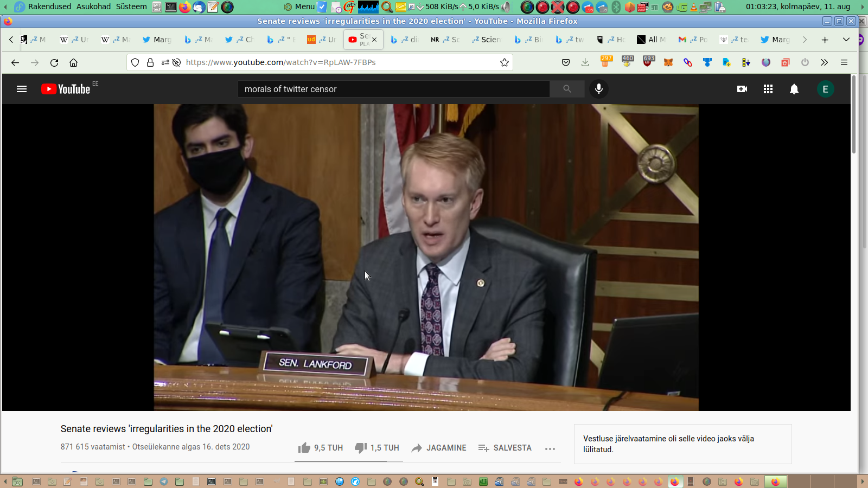
Task: Show tracking protection shield info
Action: tap(135, 62)
